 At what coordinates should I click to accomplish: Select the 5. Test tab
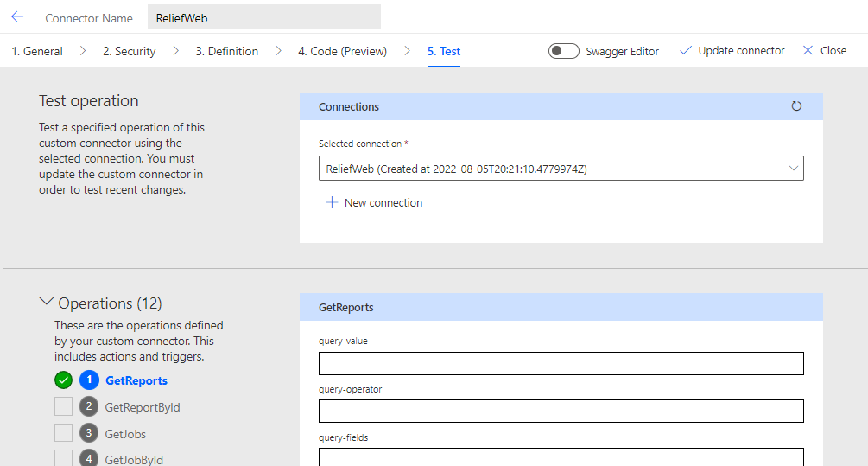pyautogui.click(x=443, y=51)
